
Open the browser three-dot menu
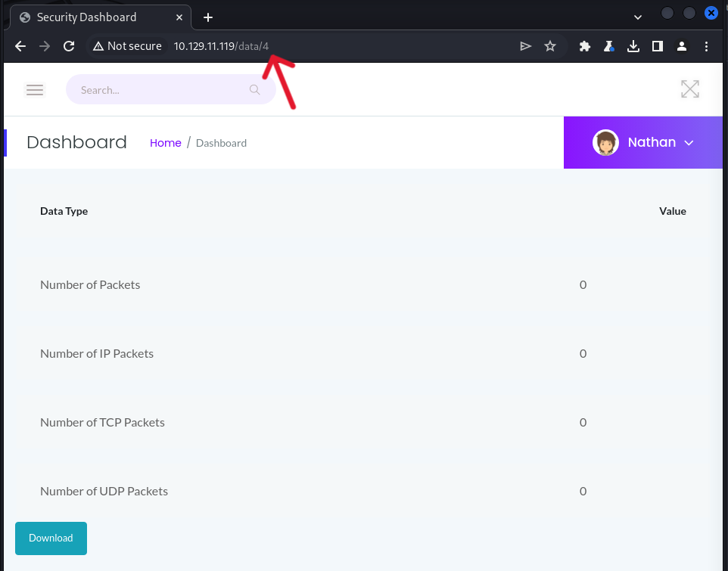pyautogui.click(x=707, y=46)
